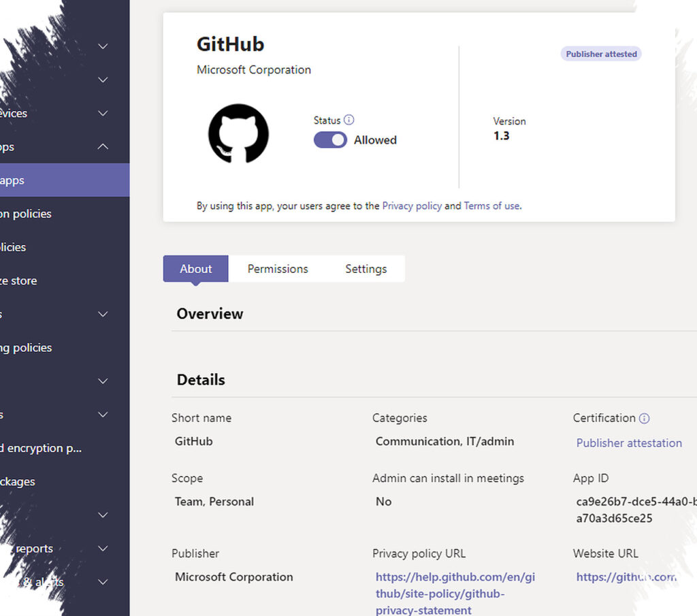
Task: Expand the sidebar chevron below the store item
Action: tap(103, 314)
